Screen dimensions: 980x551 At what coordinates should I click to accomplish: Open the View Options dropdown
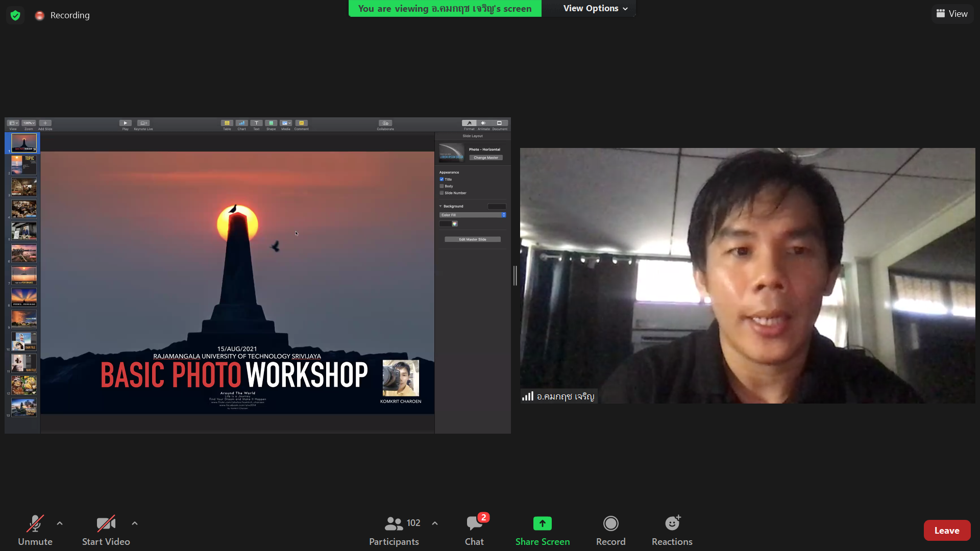tap(595, 8)
